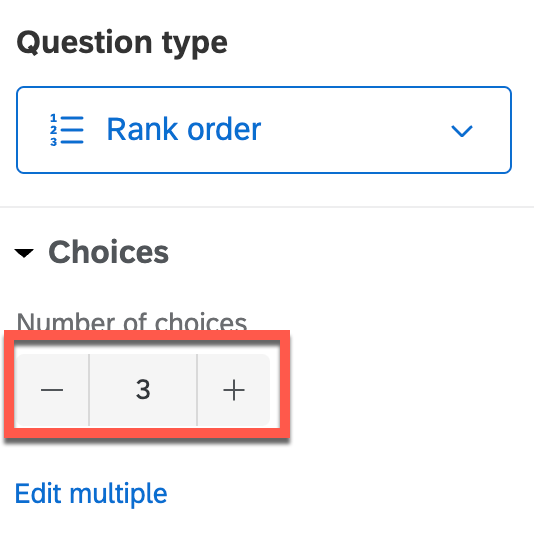
Task: Select the Rank order text in dropdown
Action: point(184,129)
